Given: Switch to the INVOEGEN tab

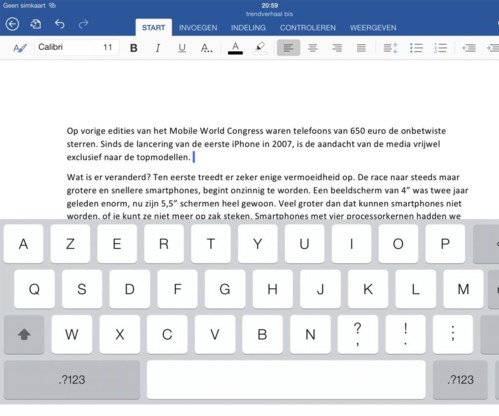Looking at the screenshot, I should (198, 28).
